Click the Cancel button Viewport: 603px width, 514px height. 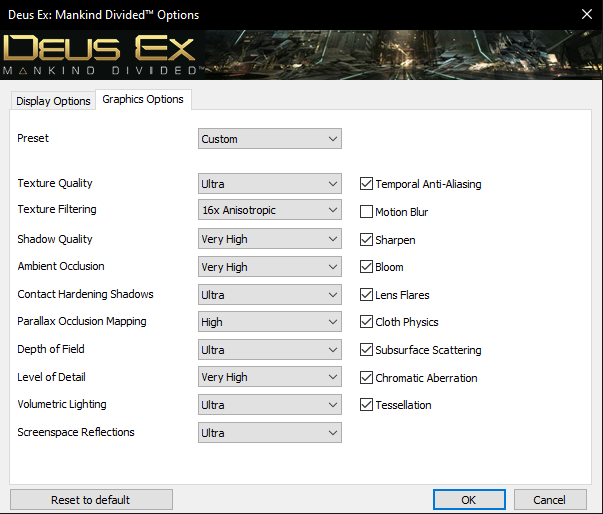click(x=550, y=499)
